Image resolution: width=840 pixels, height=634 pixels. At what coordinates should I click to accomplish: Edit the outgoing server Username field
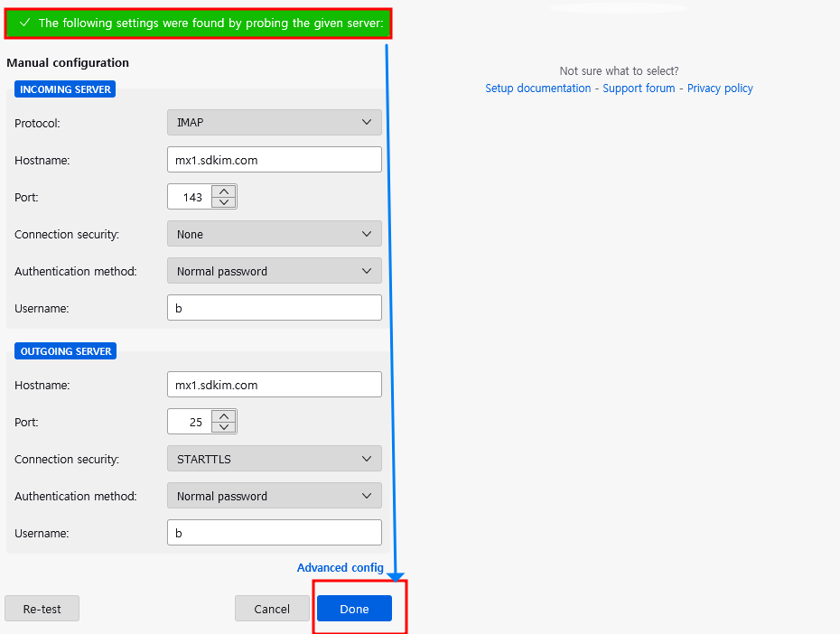click(x=275, y=533)
